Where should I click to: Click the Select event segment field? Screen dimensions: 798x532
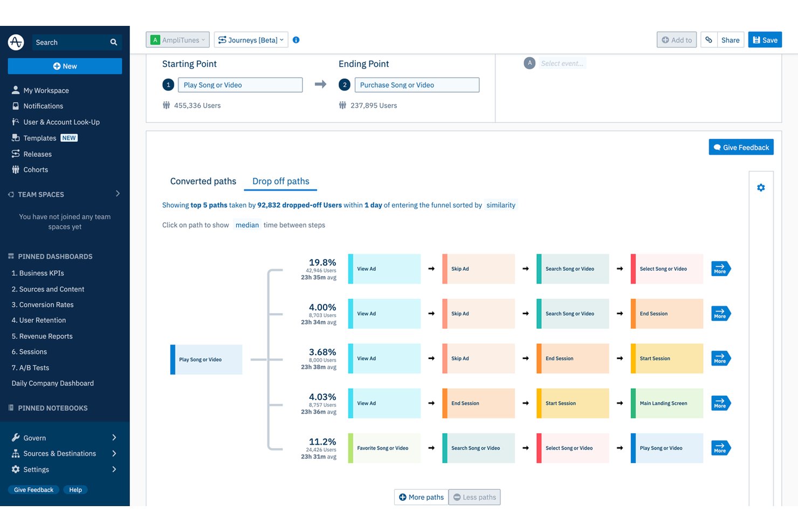click(x=562, y=63)
